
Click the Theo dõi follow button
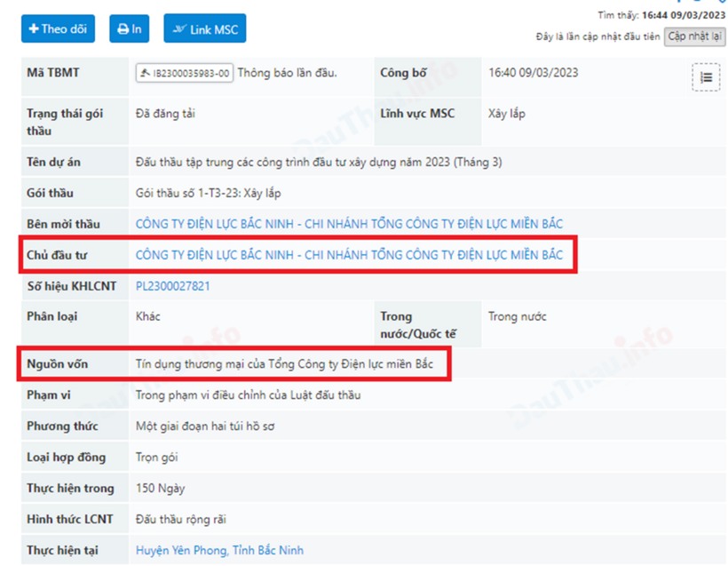click(58, 28)
